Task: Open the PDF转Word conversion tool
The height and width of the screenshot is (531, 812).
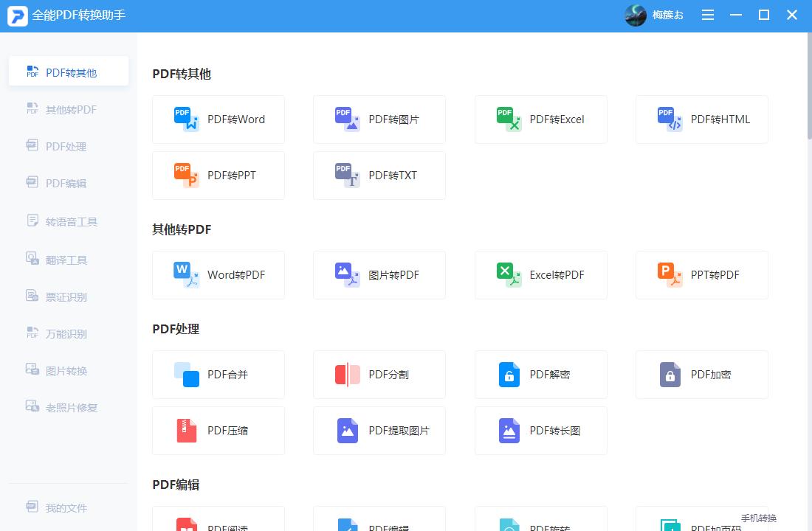Action: tap(219, 119)
